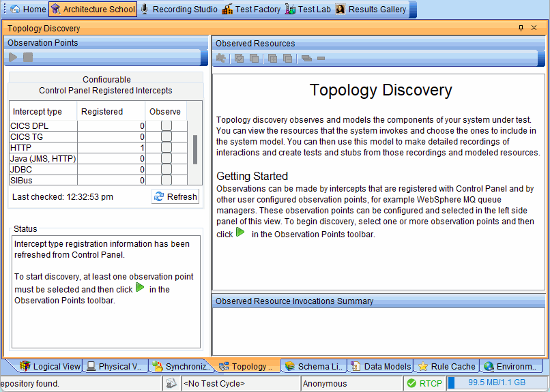The image size is (550, 392).
Task: Enable Observe for CICS TG
Action: click(167, 136)
